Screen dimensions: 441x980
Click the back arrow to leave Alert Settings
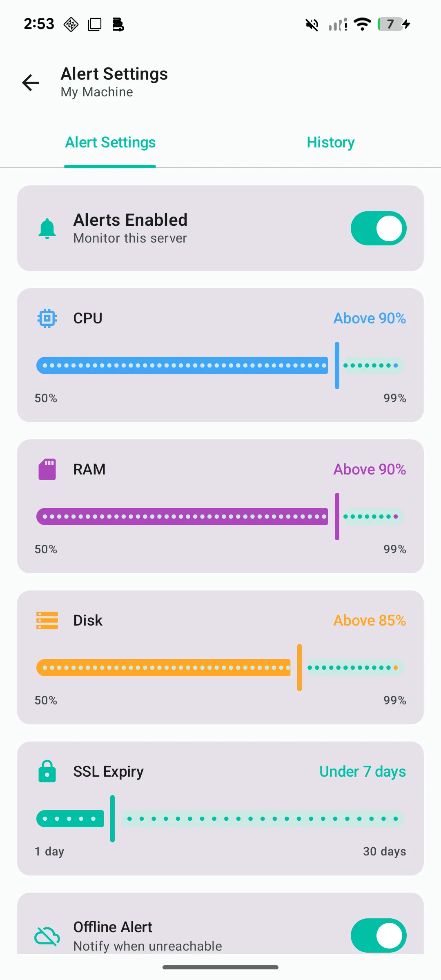click(30, 82)
